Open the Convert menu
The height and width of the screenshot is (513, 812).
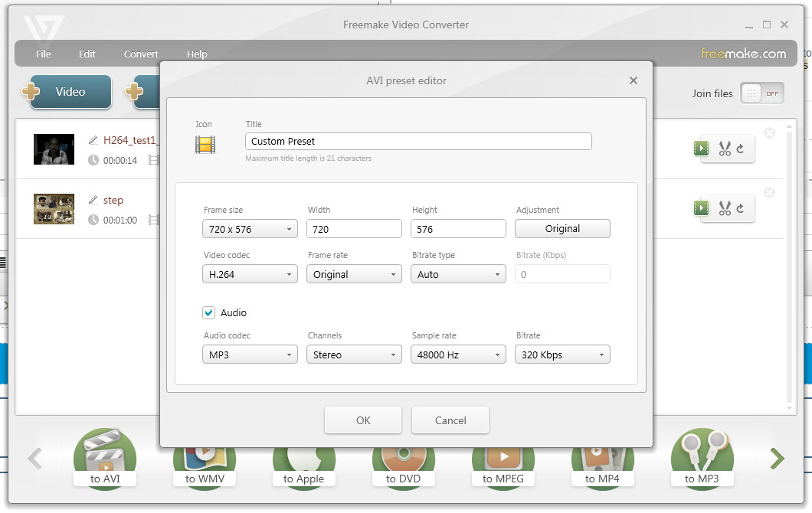141,54
